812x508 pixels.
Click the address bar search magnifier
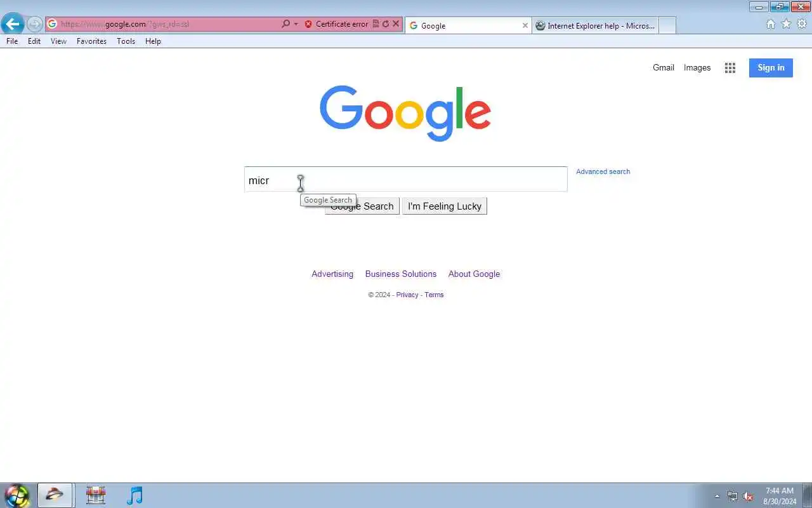pyautogui.click(x=285, y=24)
